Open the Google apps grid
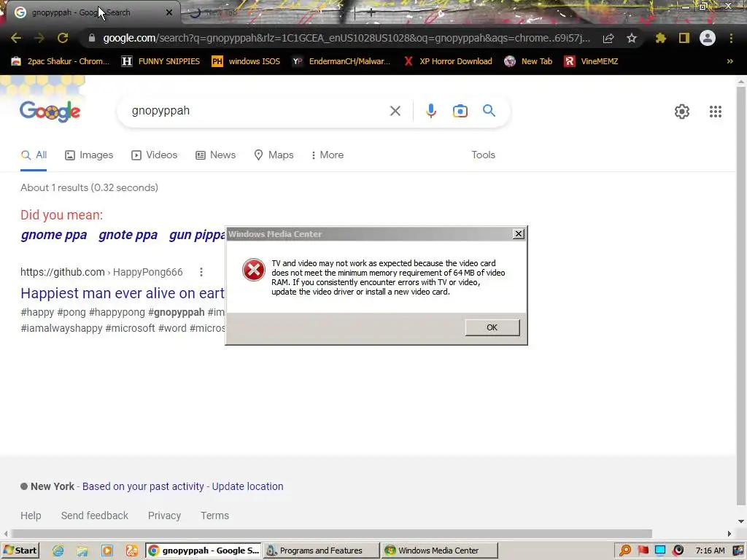This screenshot has width=747, height=560. tap(716, 112)
